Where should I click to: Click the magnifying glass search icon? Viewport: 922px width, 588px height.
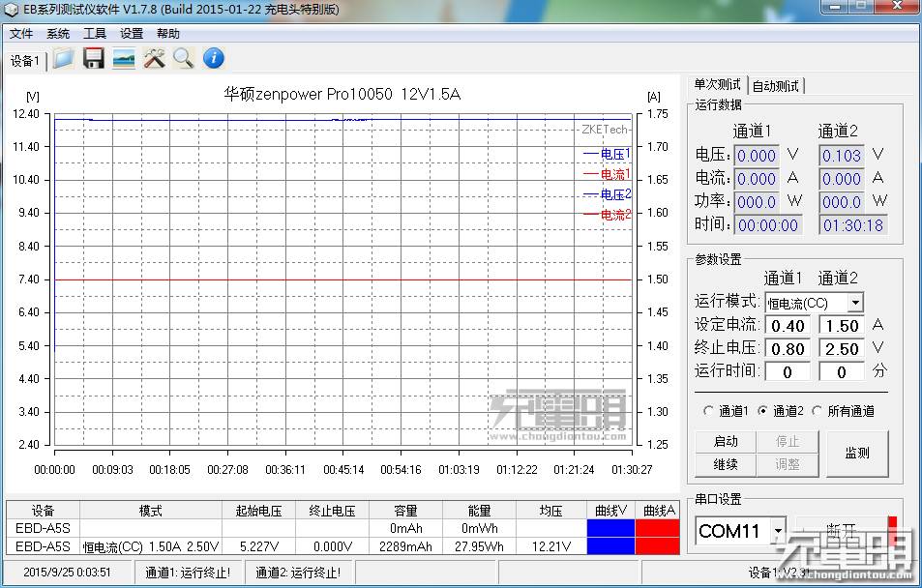tap(184, 58)
